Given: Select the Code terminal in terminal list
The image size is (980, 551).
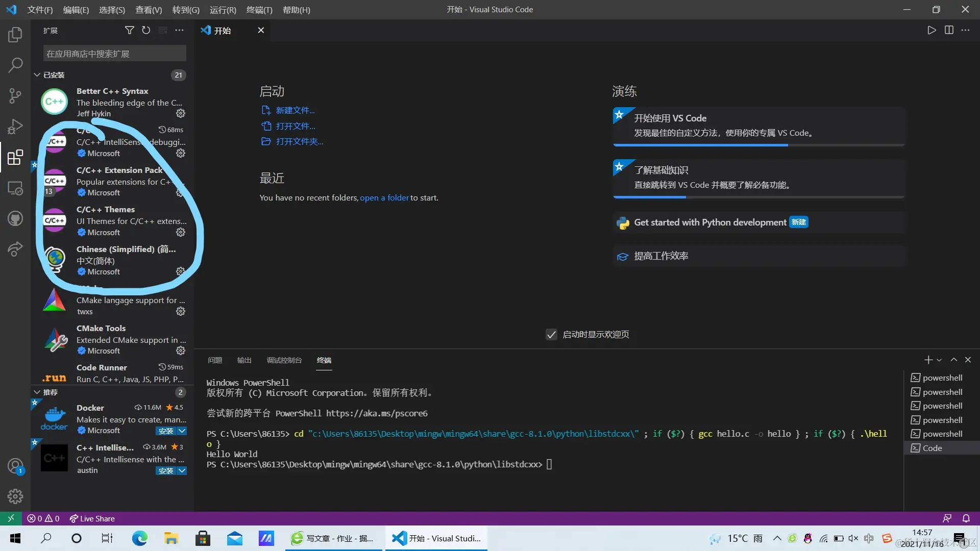Looking at the screenshot, I should click(x=932, y=448).
